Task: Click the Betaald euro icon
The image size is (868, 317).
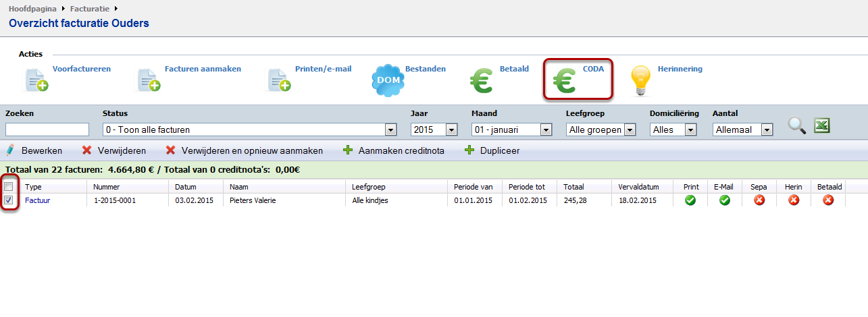Action: click(482, 81)
